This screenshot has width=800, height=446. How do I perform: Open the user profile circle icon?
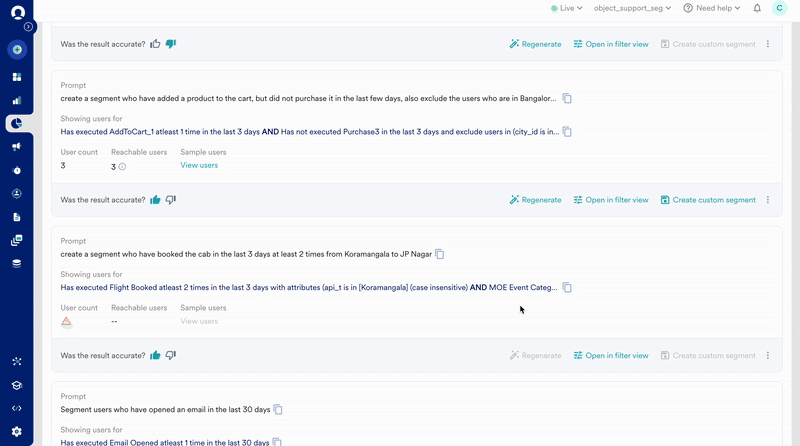coord(17,193)
